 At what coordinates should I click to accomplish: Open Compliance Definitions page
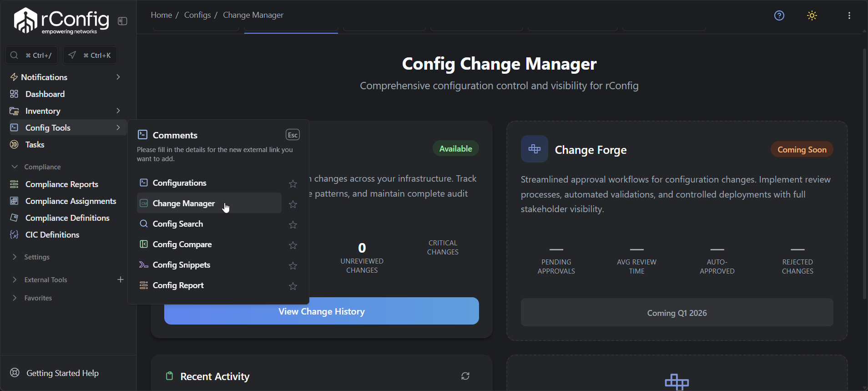(x=67, y=218)
